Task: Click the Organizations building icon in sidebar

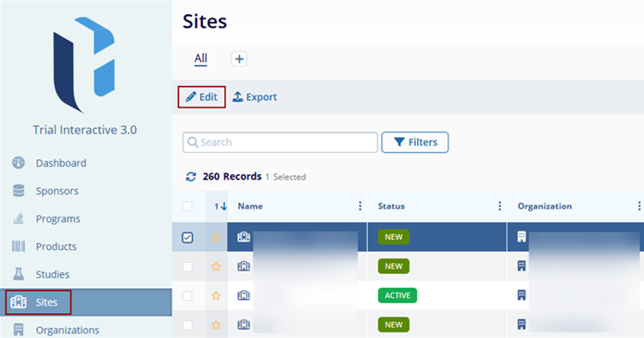Action: 19,330
